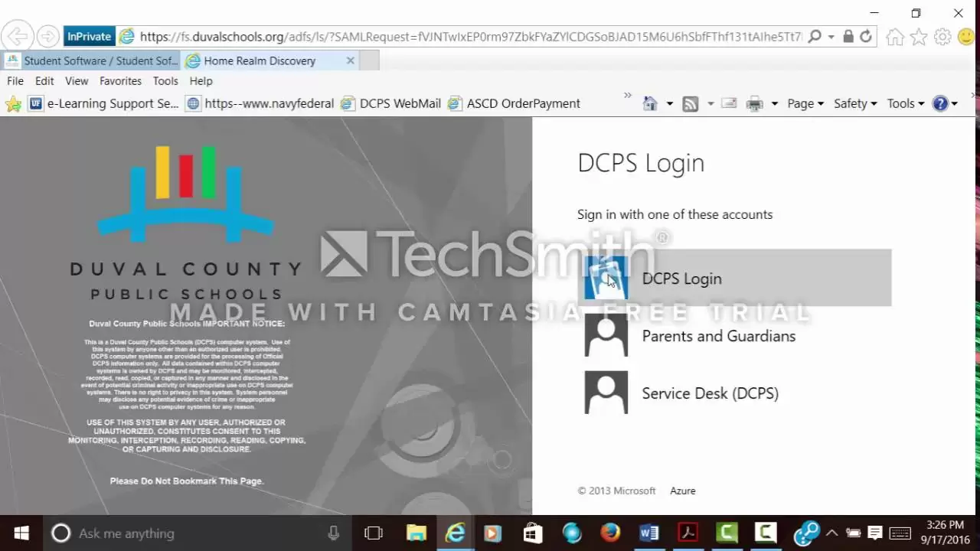Click the Cortana microphone icon
The width and height of the screenshot is (980, 551).
pos(333,533)
